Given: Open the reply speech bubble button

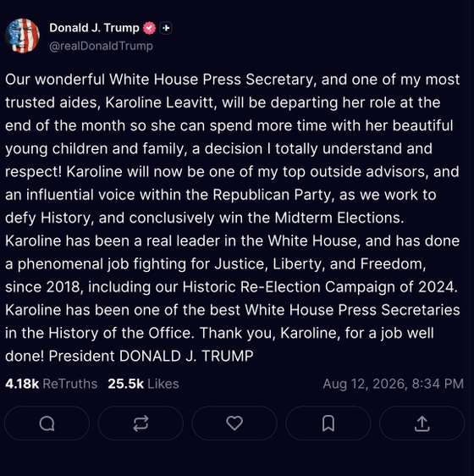Looking at the screenshot, I should point(47,423).
